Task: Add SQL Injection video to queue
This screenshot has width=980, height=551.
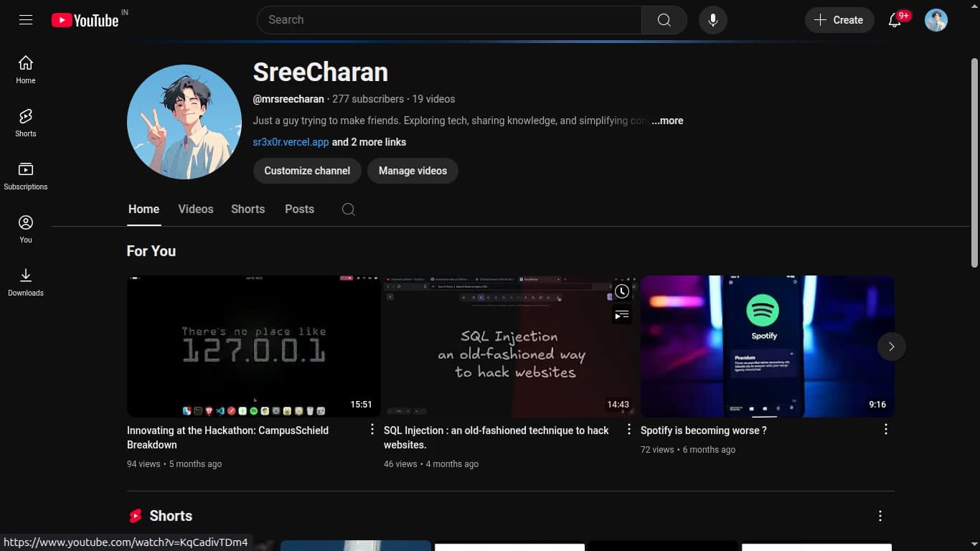Action: click(x=621, y=314)
